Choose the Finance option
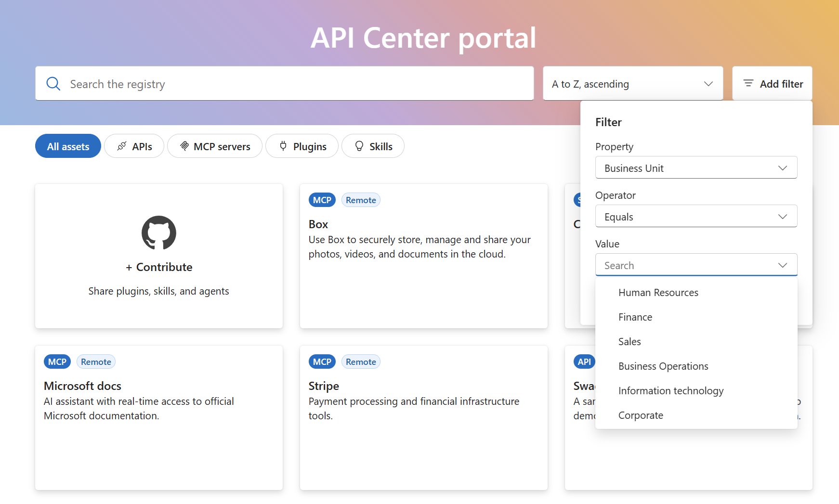This screenshot has height=504, width=839. pyautogui.click(x=696, y=317)
